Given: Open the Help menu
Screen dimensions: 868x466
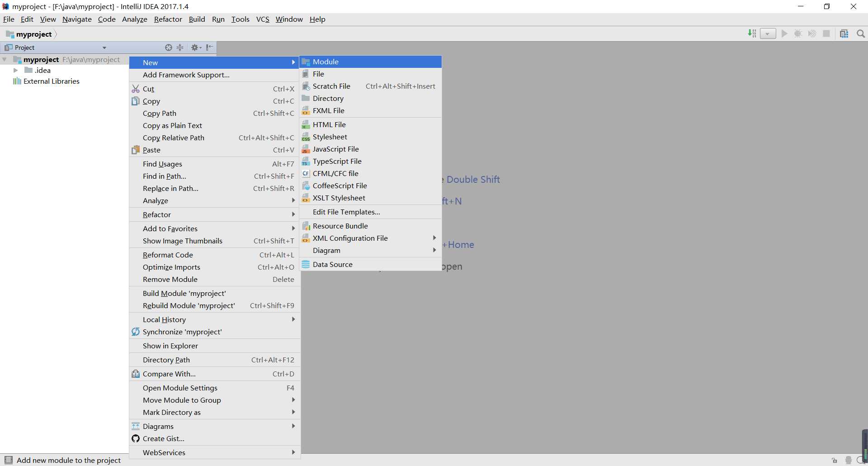Looking at the screenshot, I should pyautogui.click(x=317, y=19).
